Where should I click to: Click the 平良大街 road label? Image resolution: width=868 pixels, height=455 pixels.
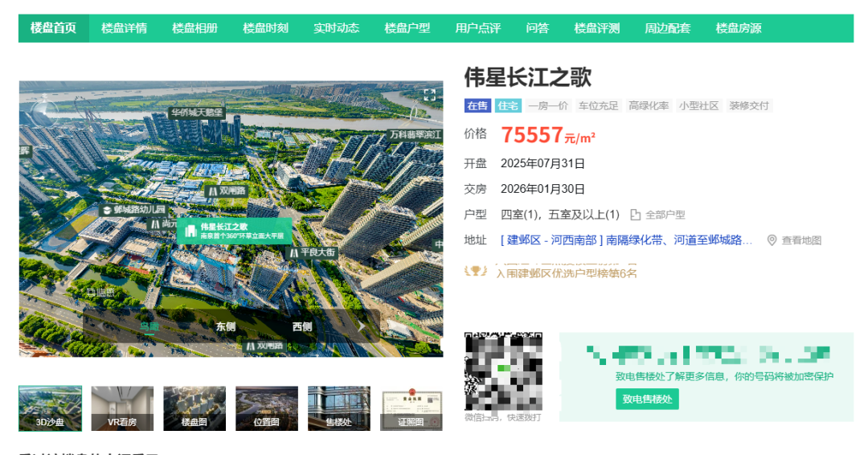coord(313,252)
